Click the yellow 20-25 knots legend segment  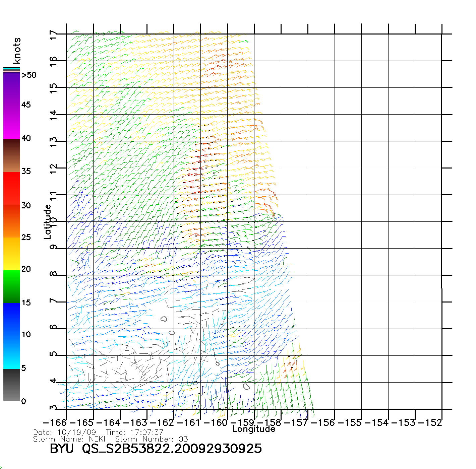(x=12, y=254)
